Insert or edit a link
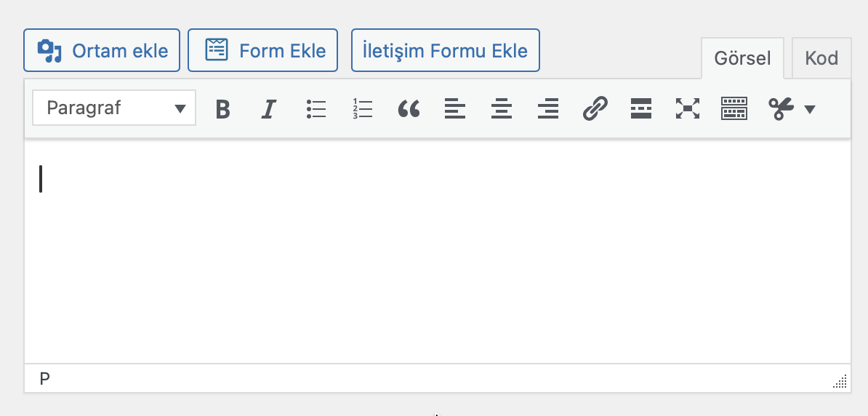Image resolution: width=868 pixels, height=416 pixels. 595,108
